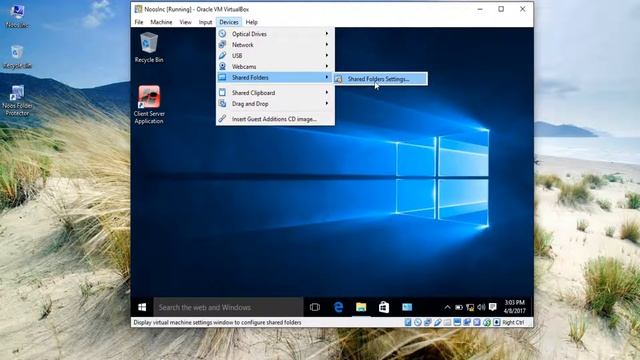640x360 pixels.
Task: Open Shared Folders Settings submenu entry
Action: (x=381, y=79)
